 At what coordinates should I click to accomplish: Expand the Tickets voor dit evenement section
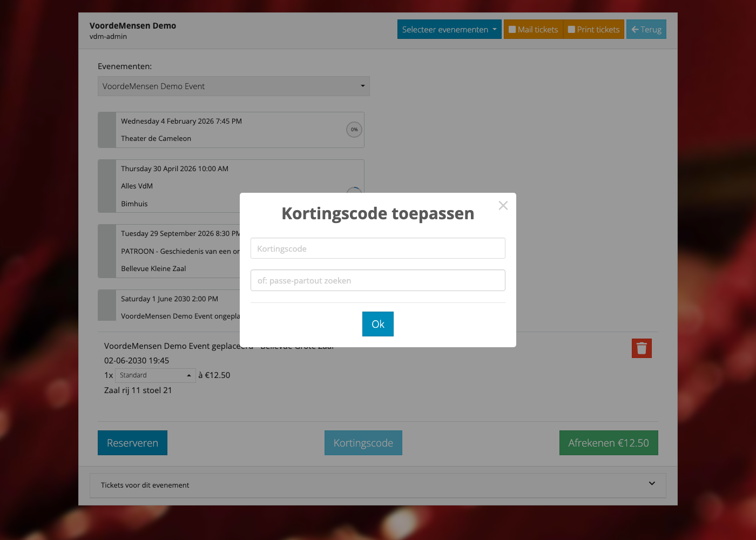click(378, 485)
